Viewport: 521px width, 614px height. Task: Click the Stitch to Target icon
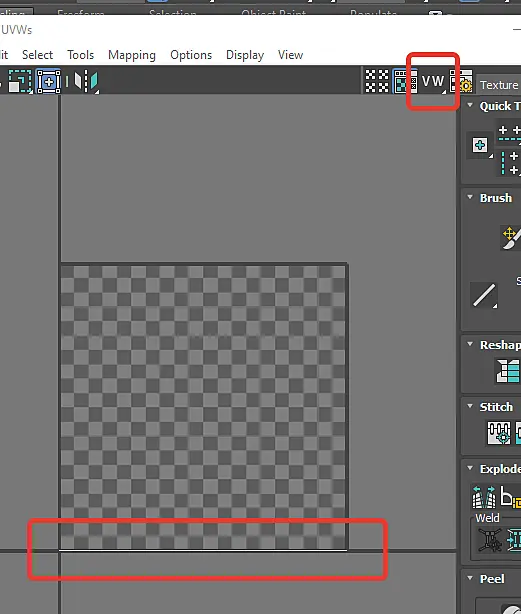tap(498, 433)
